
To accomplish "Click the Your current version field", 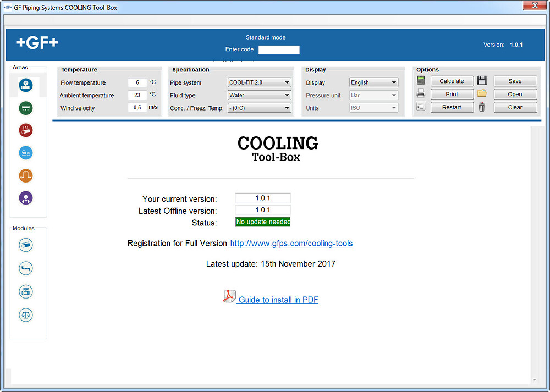I will (x=263, y=198).
